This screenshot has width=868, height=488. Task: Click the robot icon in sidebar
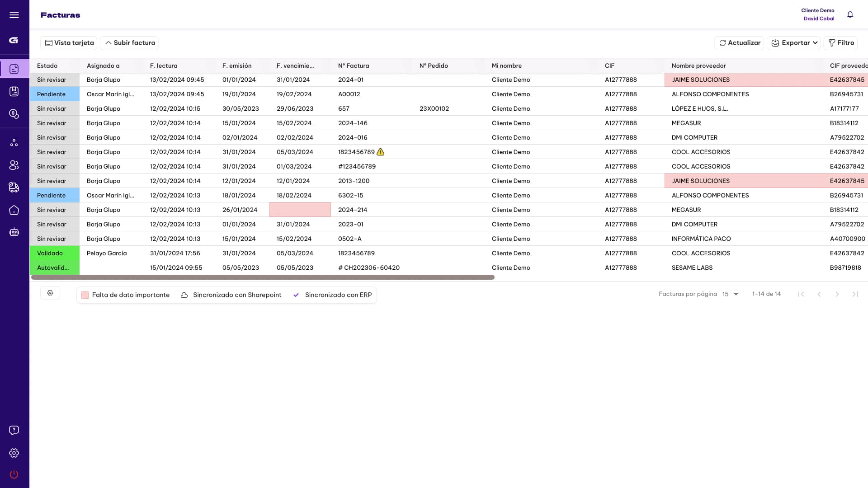[14, 232]
